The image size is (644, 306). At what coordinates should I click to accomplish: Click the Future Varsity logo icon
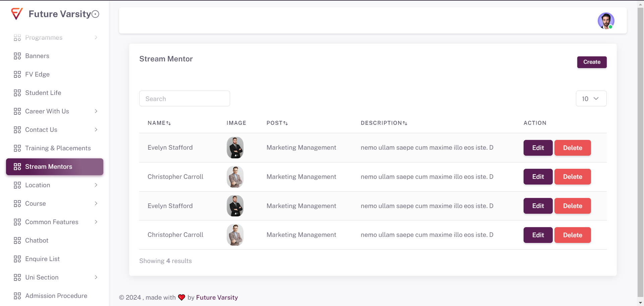click(17, 14)
